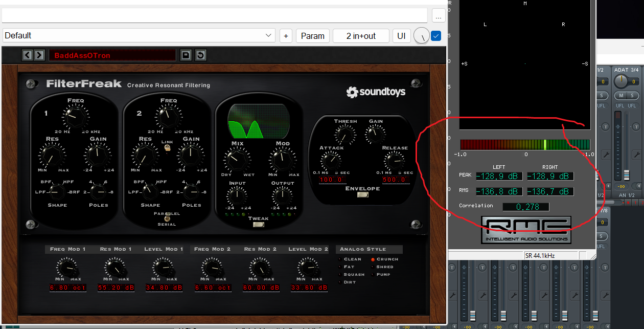Screen dimensions: 644x329
Task: Click the envelope Thresh knob
Action: click(344, 135)
